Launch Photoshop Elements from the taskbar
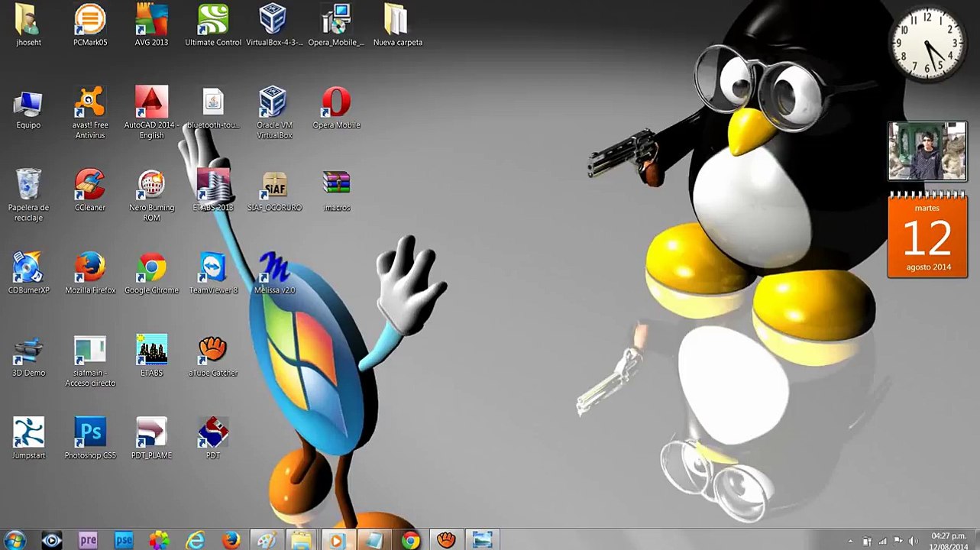 [x=124, y=540]
